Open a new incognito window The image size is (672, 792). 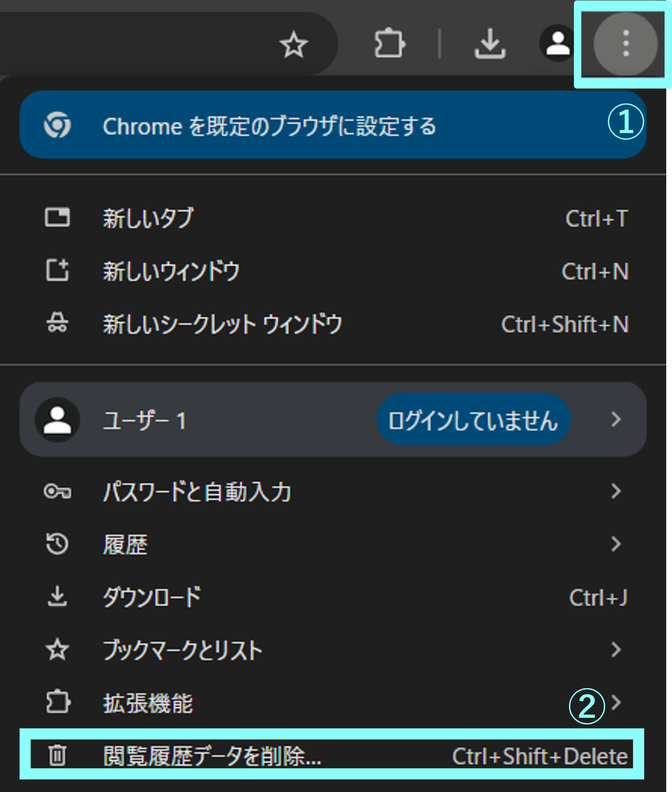pos(333,323)
